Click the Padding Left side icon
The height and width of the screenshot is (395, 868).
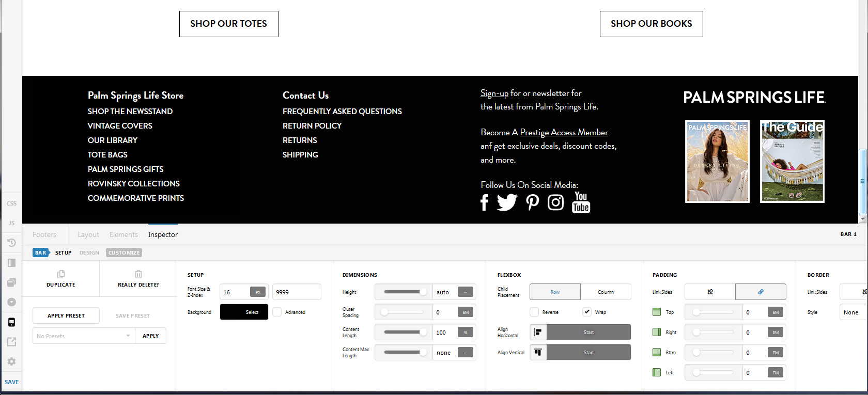(x=657, y=372)
